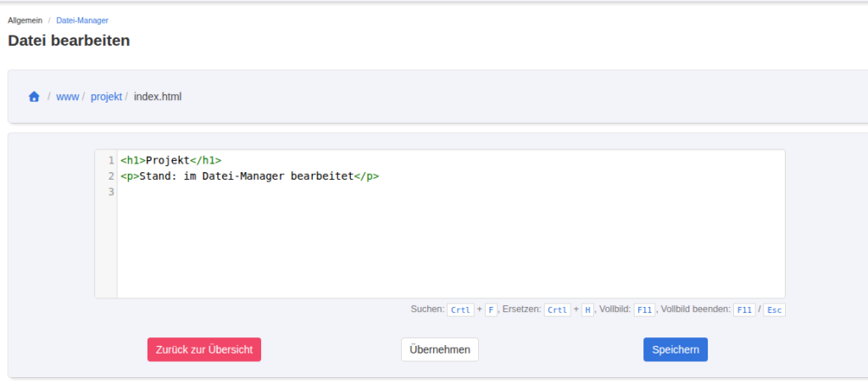Go to the home directory icon

[34, 97]
